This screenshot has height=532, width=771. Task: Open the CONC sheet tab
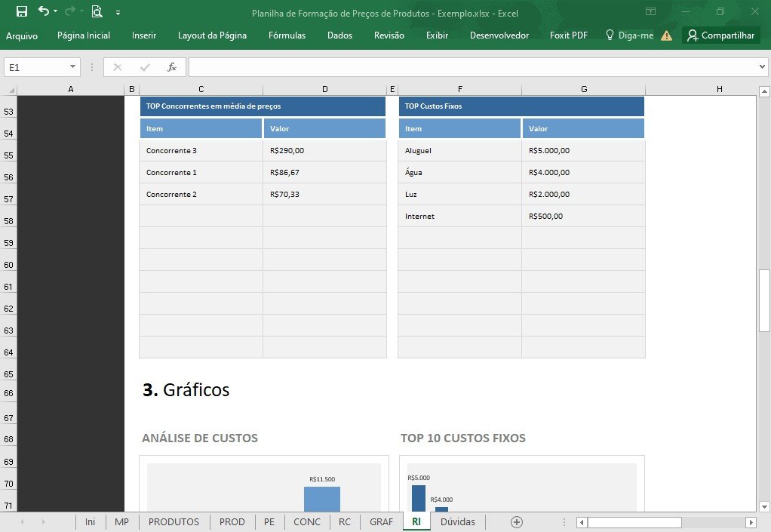(x=307, y=521)
